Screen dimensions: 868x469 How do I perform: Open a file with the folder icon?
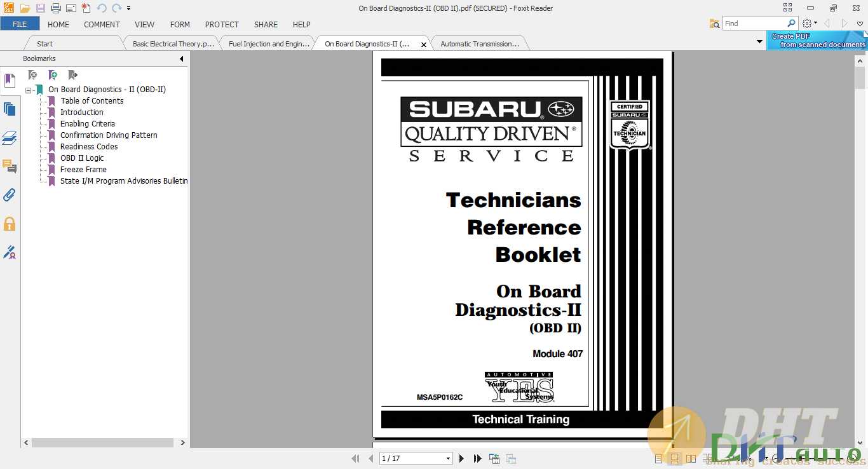pyautogui.click(x=25, y=8)
